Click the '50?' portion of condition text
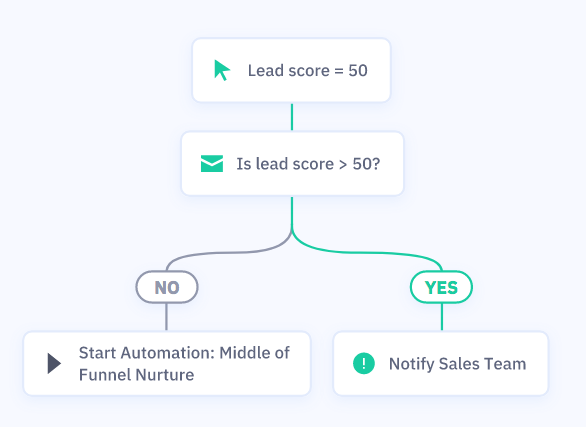 tap(366, 164)
